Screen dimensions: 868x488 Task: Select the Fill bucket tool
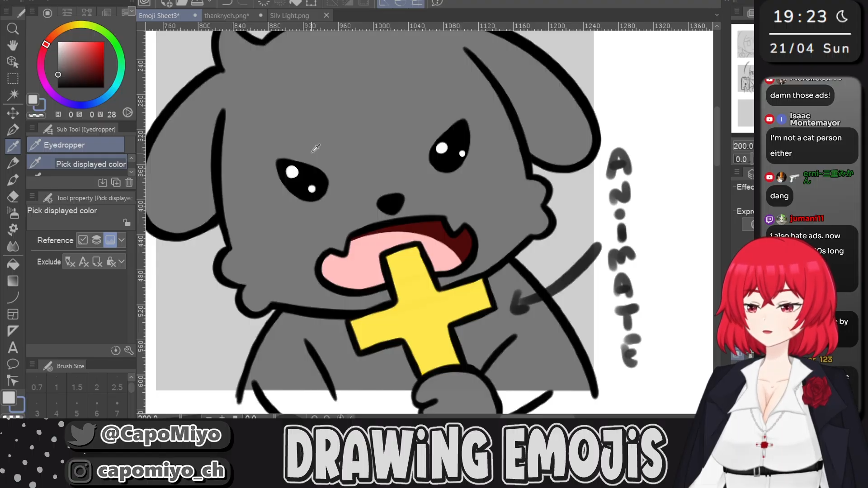coord(13,264)
